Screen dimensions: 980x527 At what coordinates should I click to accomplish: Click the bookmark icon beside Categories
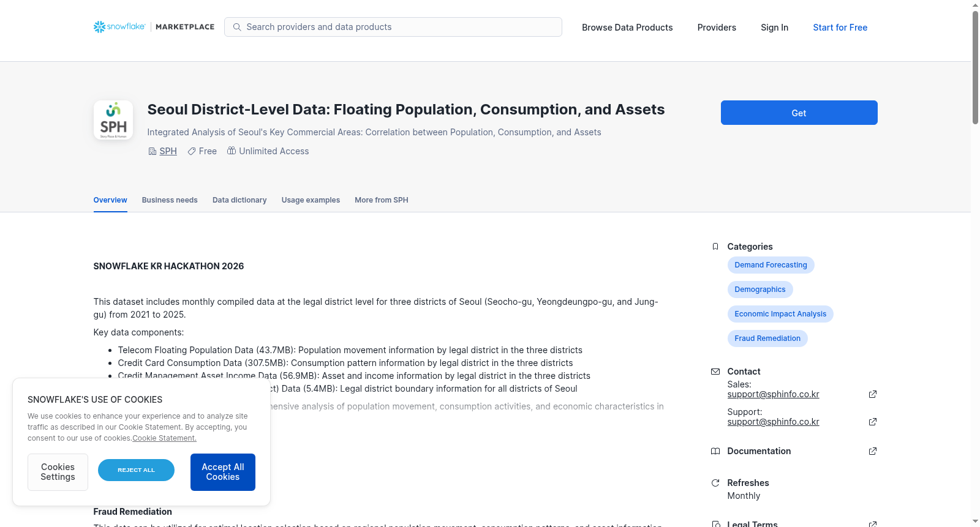[715, 247]
